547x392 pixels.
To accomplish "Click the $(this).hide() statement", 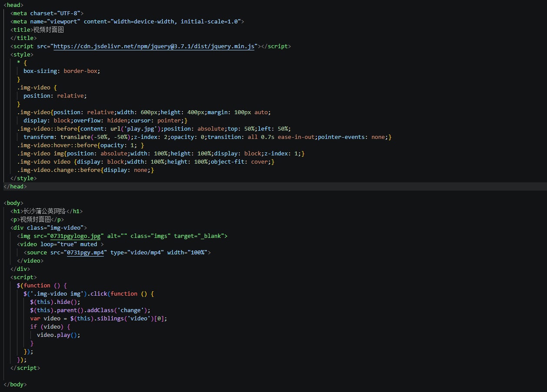I will (x=55, y=302).
